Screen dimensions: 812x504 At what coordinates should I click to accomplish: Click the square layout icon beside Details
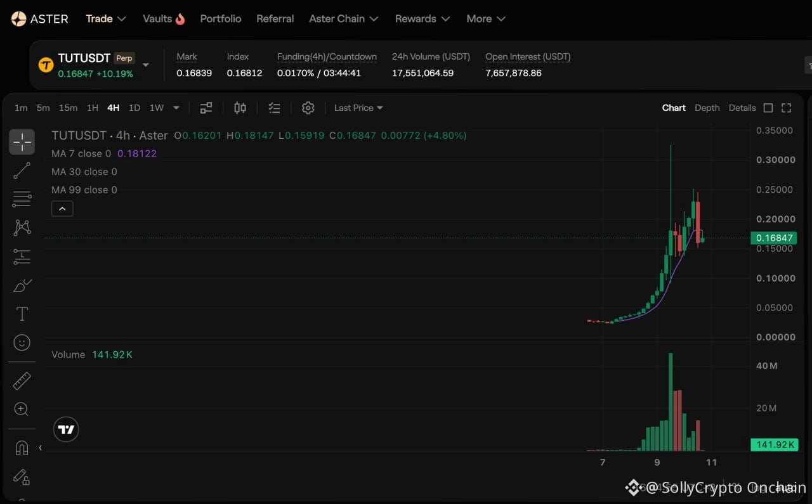point(768,108)
